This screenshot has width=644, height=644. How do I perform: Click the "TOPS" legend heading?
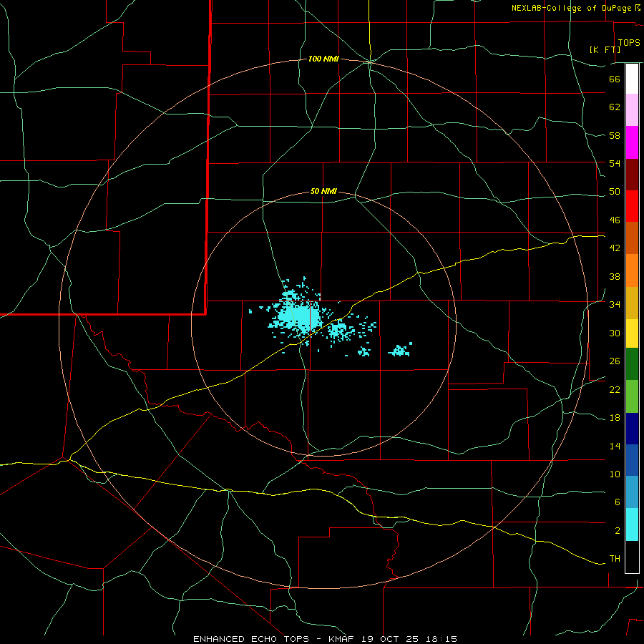[x=629, y=43]
